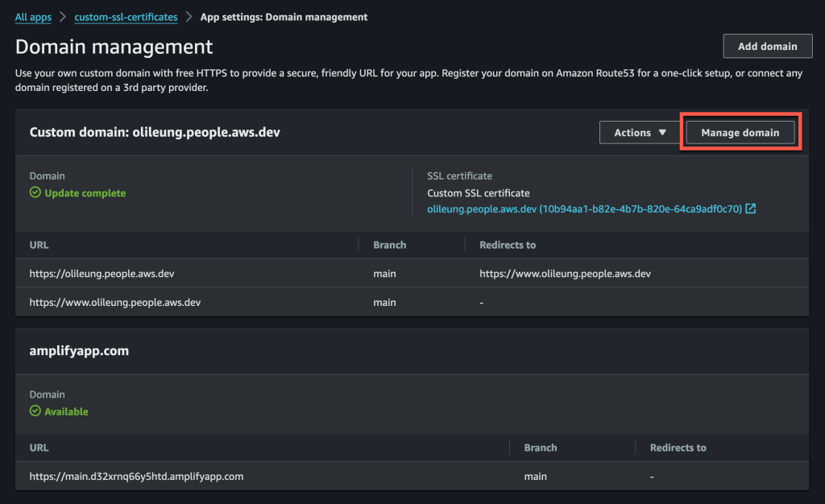Screen dimensions: 825x504
Task: Click the Redirects to column header
Action: click(506, 244)
